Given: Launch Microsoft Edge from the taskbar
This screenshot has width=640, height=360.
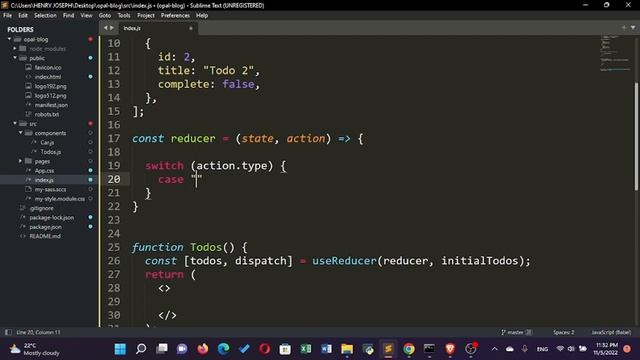Looking at the screenshot, I should (x=223, y=349).
